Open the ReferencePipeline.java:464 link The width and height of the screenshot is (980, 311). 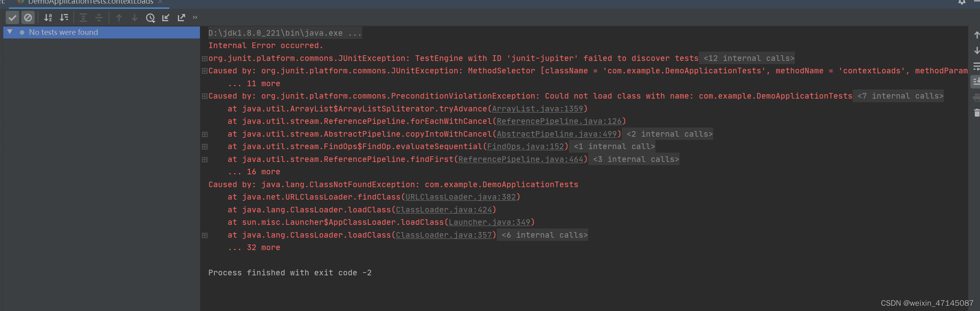pyautogui.click(x=521, y=160)
